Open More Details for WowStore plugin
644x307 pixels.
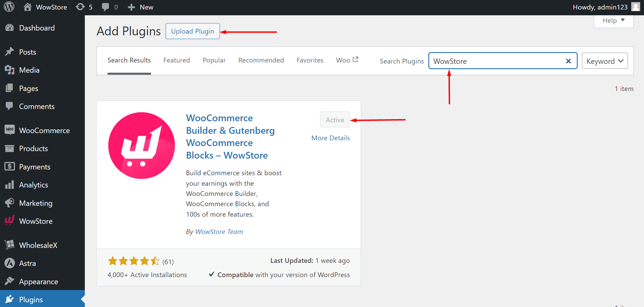click(330, 138)
